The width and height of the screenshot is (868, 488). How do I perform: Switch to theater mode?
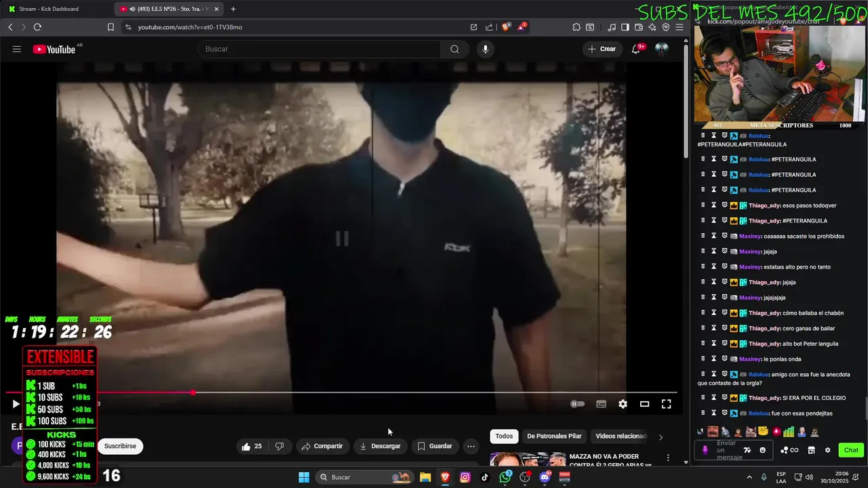(x=644, y=404)
